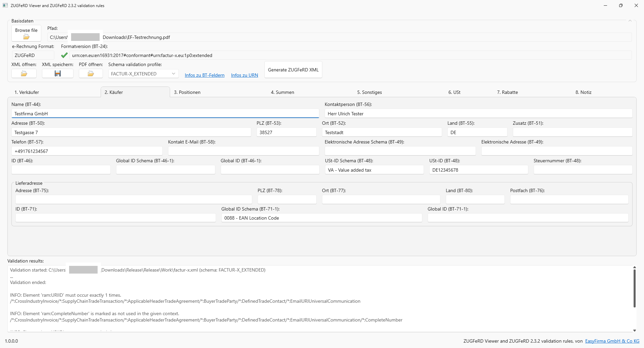
Task: Click the Global ID (BT-71-1) value field
Action: coord(528,218)
